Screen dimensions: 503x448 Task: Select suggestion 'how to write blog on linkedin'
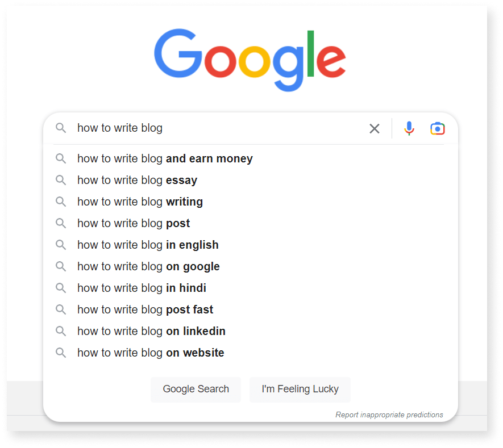151,331
